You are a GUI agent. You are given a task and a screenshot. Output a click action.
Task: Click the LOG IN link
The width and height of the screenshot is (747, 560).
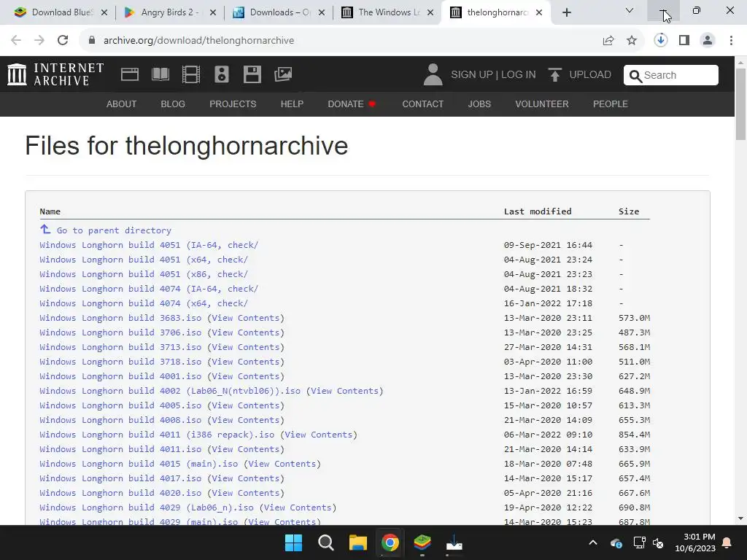pyautogui.click(x=519, y=75)
